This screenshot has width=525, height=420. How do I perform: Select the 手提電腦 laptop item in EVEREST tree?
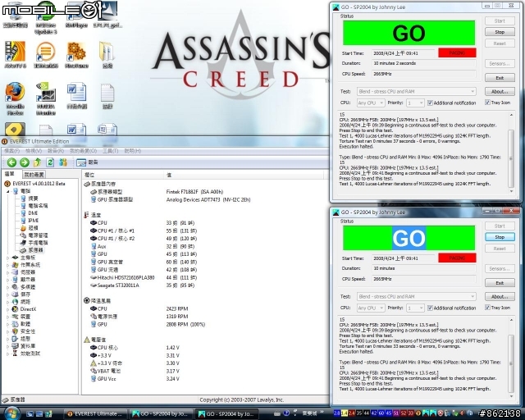click(x=34, y=243)
